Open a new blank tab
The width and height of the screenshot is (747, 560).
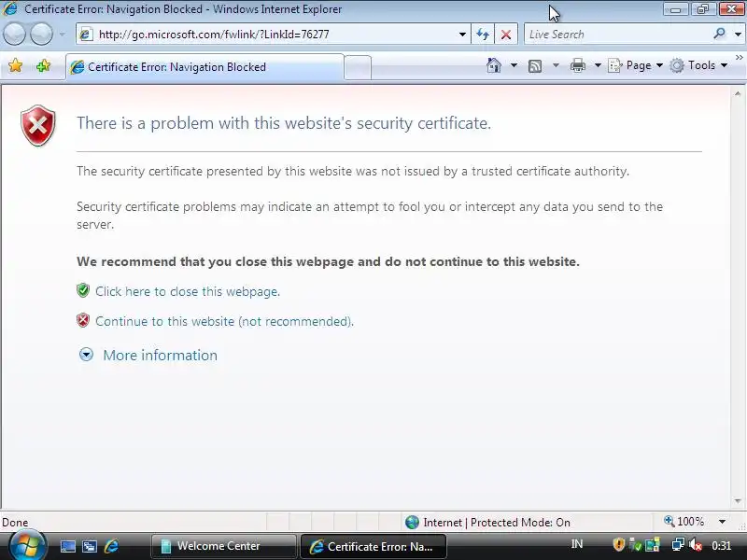pos(358,67)
